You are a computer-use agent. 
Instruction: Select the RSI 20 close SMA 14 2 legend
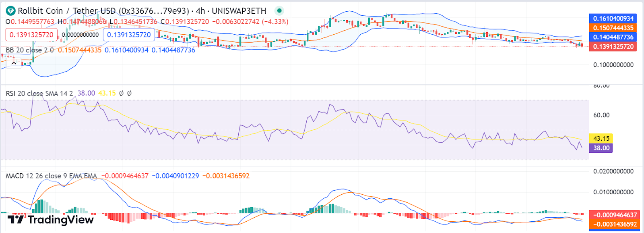39,94
